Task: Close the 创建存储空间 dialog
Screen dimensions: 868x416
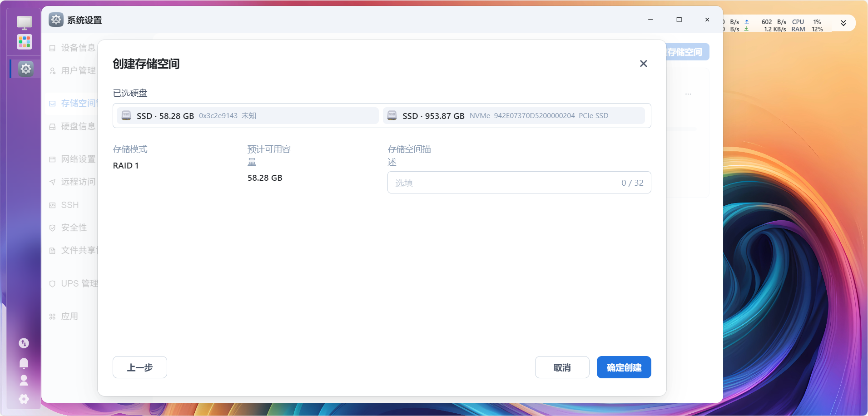Action: 643,64
